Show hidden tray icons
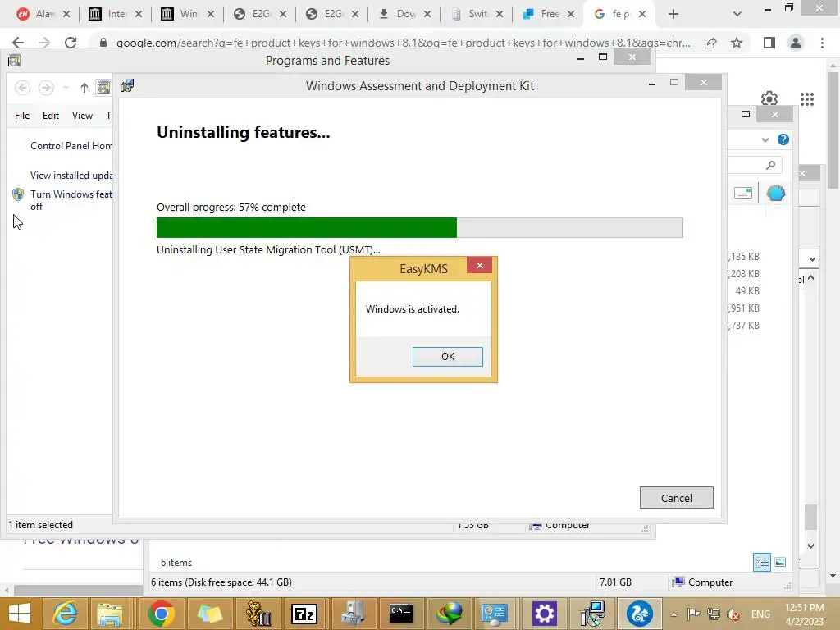Viewport: 840px width, 630px height. [x=674, y=614]
